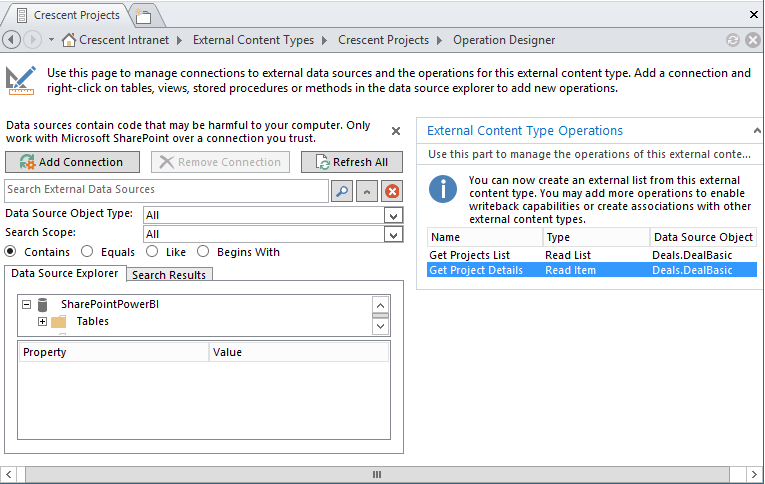Go to Operation Designer breadcrumb
The width and height of the screenshot is (765, 484).
(x=504, y=40)
